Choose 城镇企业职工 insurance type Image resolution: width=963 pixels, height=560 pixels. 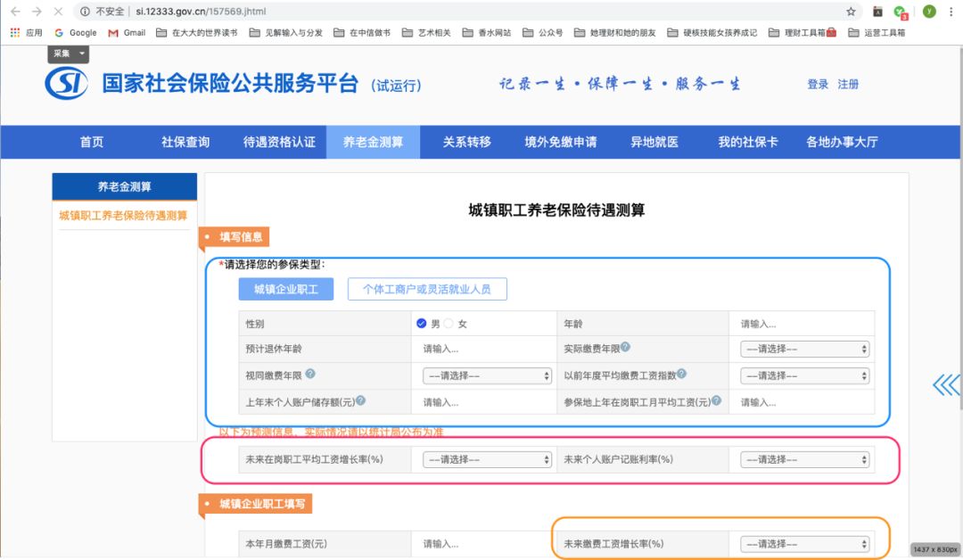pyautogui.click(x=286, y=289)
